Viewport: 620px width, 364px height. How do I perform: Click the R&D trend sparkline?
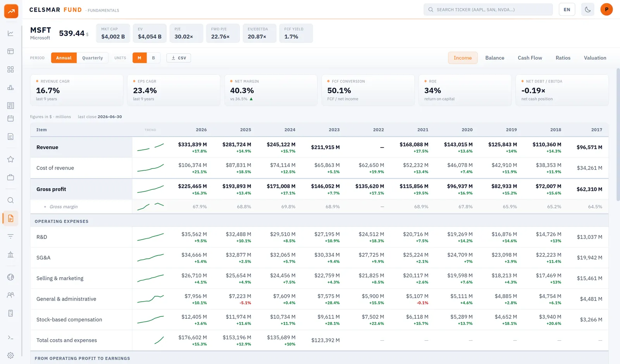tap(150, 237)
